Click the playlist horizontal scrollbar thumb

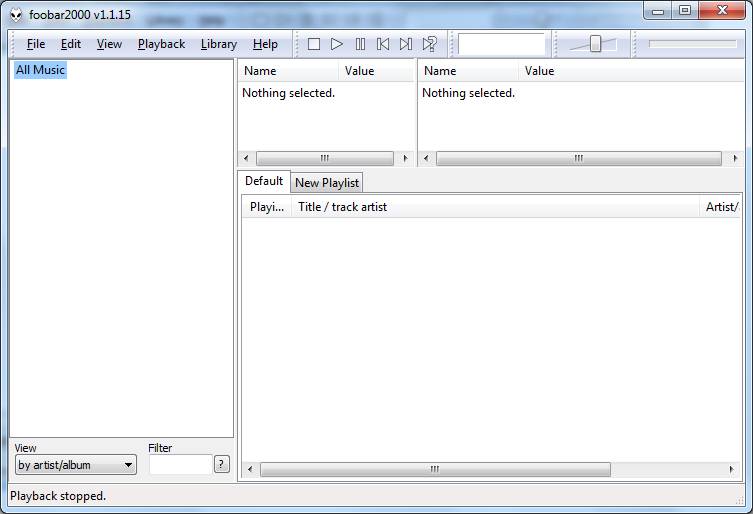coord(435,469)
